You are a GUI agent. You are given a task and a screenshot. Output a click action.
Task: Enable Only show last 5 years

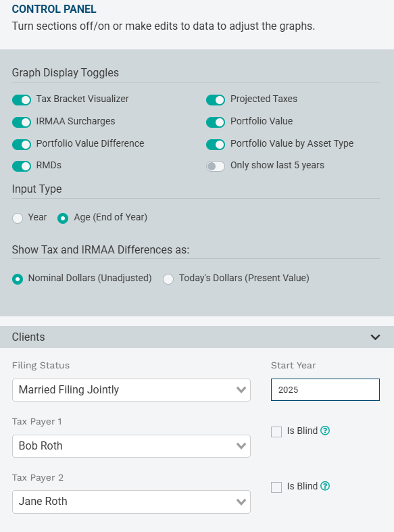click(x=216, y=166)
